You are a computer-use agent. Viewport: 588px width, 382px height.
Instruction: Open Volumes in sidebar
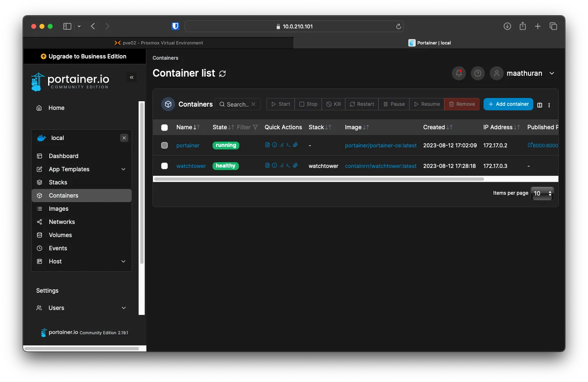[81, 235]
